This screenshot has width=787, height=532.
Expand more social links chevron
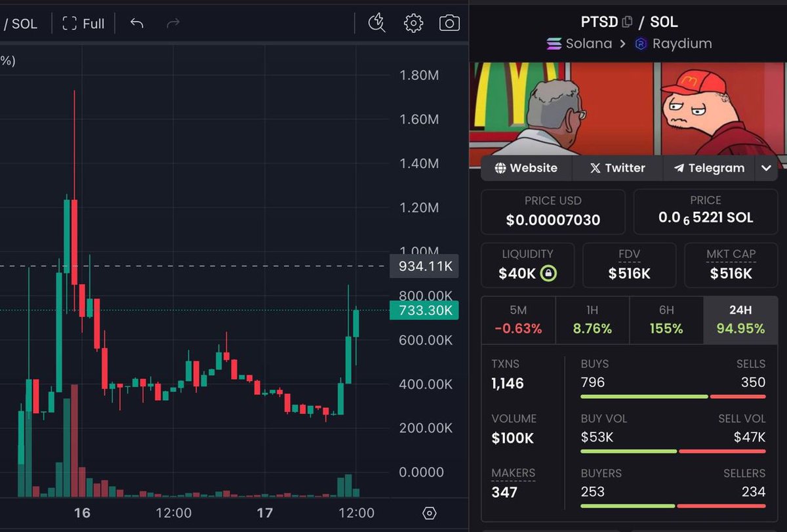point(766,168)
